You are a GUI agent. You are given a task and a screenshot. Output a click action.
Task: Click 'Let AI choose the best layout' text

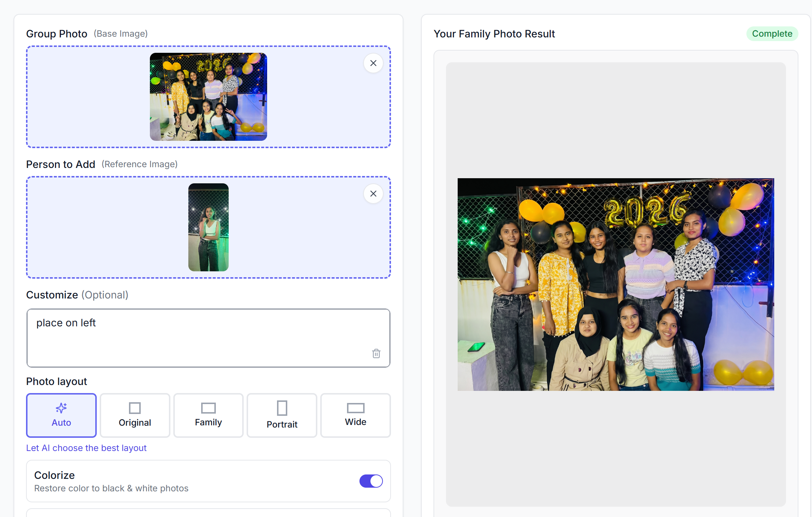[86, 448]
